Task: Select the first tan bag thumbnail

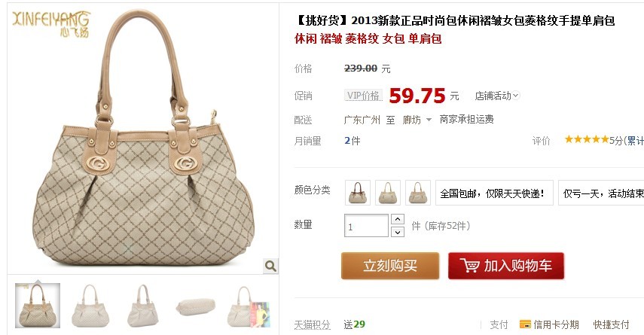Action: tap(38, 306)
